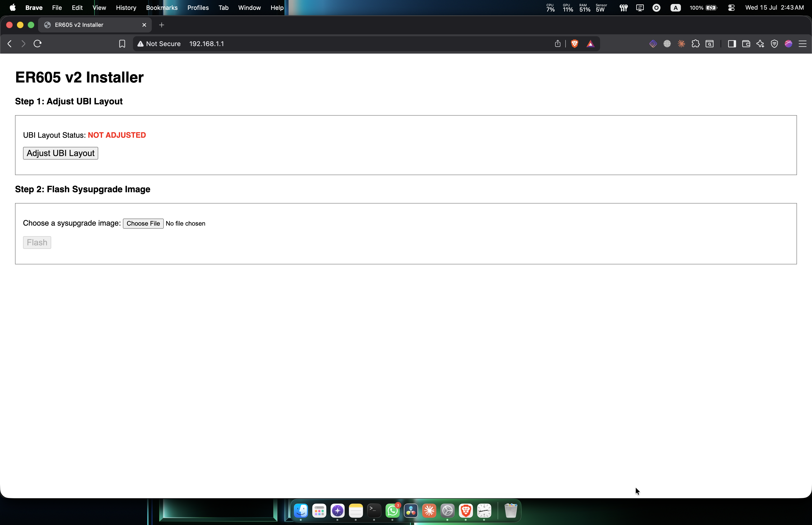
Task: Select the ER605 v2 Installer tab
Action: pos(95,25)
